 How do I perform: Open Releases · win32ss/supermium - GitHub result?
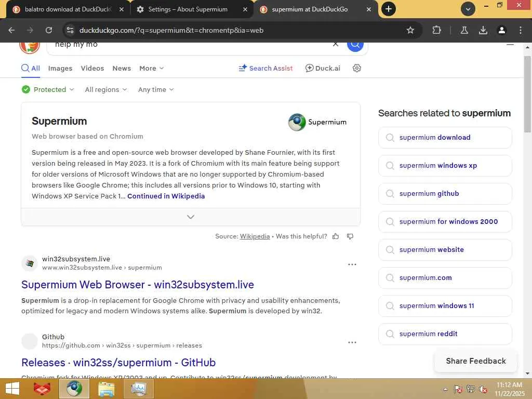[x=118, y=363]
